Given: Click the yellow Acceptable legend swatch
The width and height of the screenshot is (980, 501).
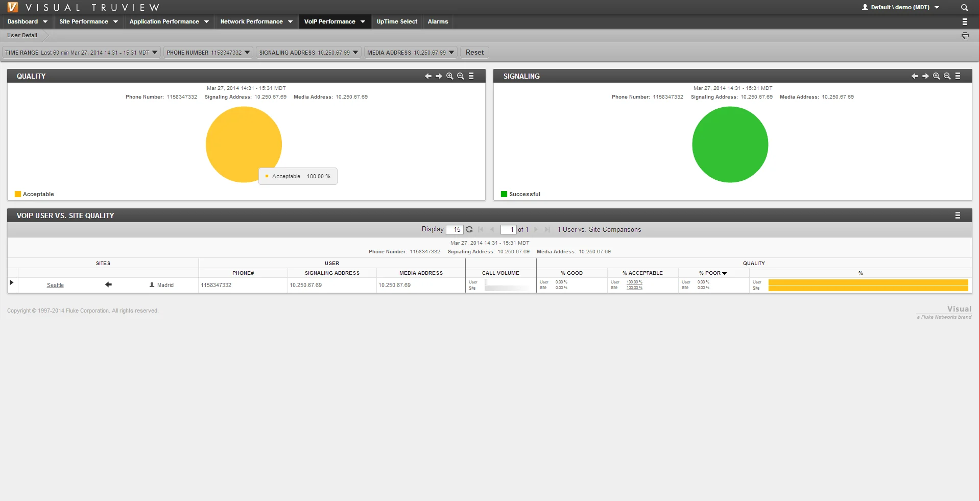Looking at the screenshot, I should 18,194.
